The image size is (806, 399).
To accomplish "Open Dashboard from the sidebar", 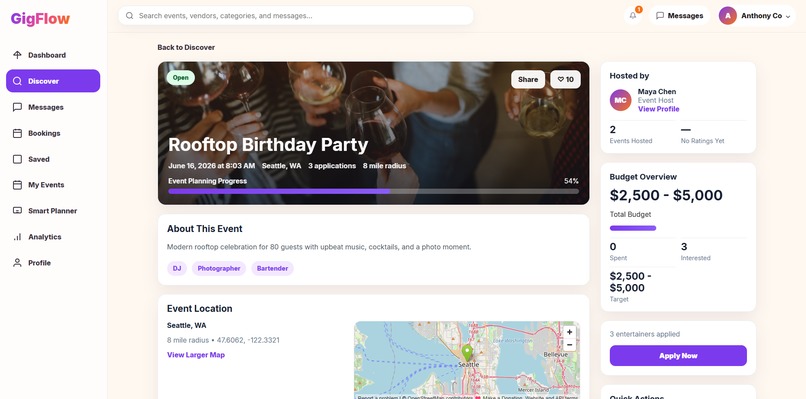I will tap(53, 55).
